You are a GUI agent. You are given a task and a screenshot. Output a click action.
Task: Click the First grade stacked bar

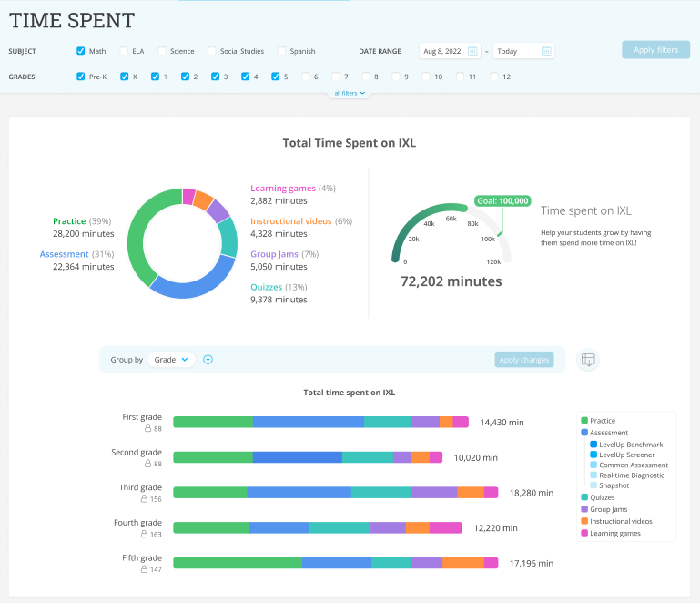pyautogui.click(x=321, y=422)
